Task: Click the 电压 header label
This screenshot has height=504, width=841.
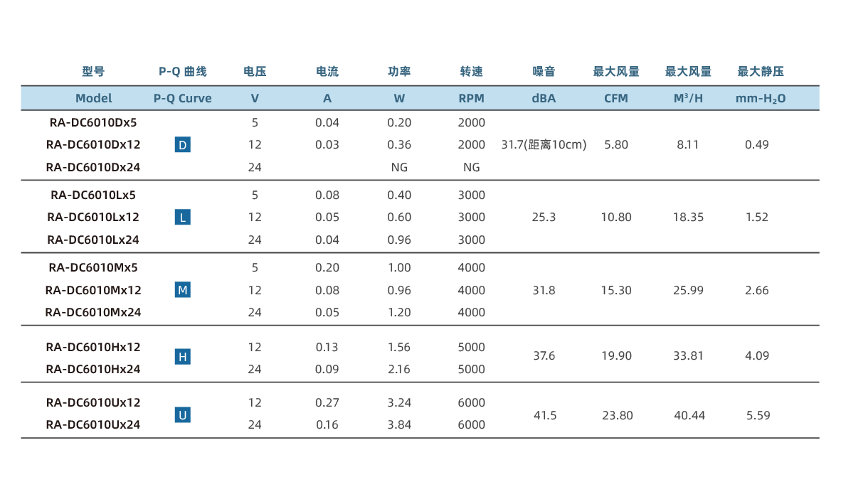Action: [255, 71]
